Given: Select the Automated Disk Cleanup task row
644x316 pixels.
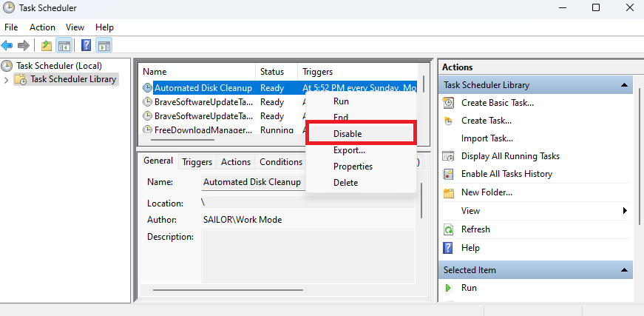Looking at the screenshot, I should point(278,88).
